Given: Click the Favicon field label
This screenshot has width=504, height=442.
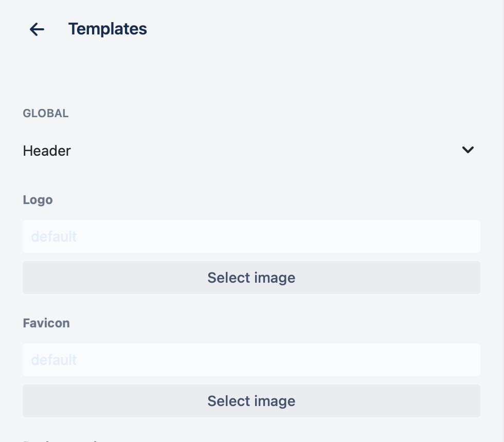Looking at the screenshot, I should point(46,323).
